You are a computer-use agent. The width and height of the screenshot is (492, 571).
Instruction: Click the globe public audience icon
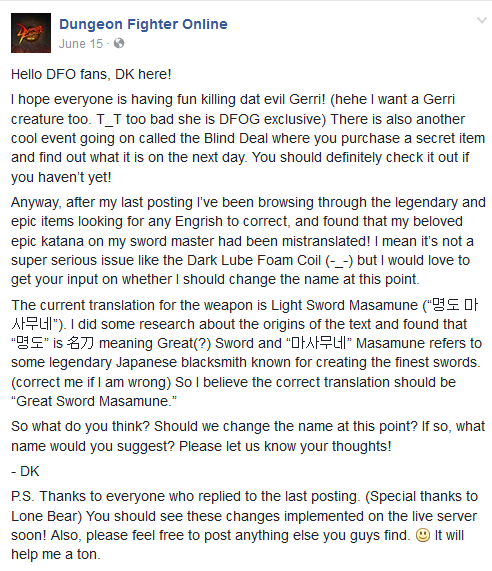tap(119, 43)
